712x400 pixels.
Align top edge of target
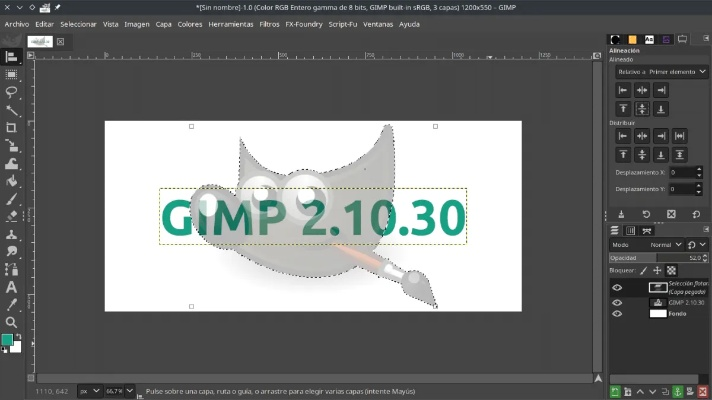tap(623, 109)
